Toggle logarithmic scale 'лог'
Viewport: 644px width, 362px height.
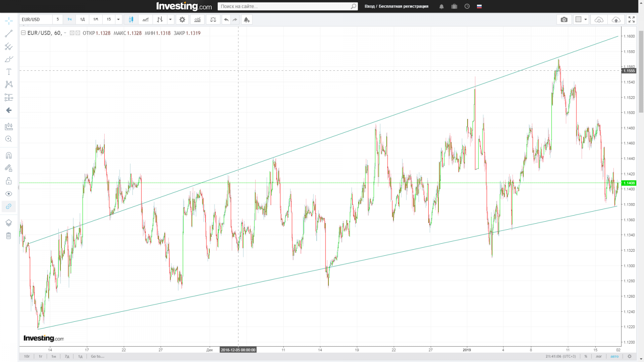tap(599, 356)
